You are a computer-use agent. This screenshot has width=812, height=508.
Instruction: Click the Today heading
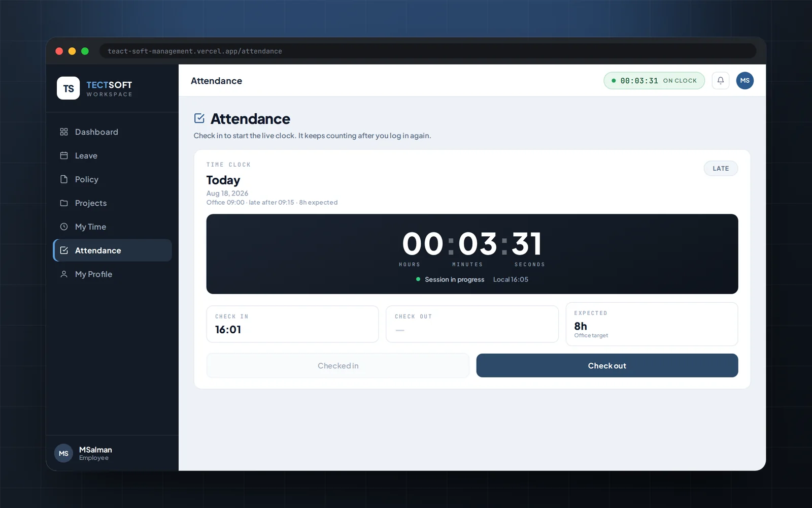click(x=223, y=180)
